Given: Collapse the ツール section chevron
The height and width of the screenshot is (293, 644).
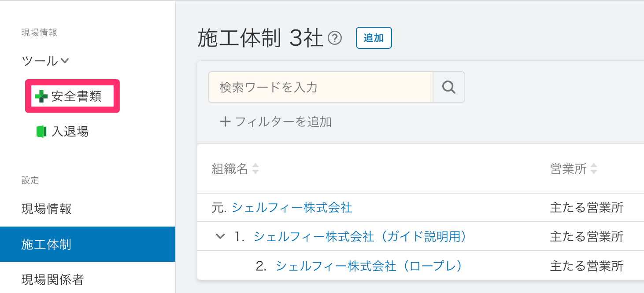Looking at the screenshot, I should [x=64, y=61].
